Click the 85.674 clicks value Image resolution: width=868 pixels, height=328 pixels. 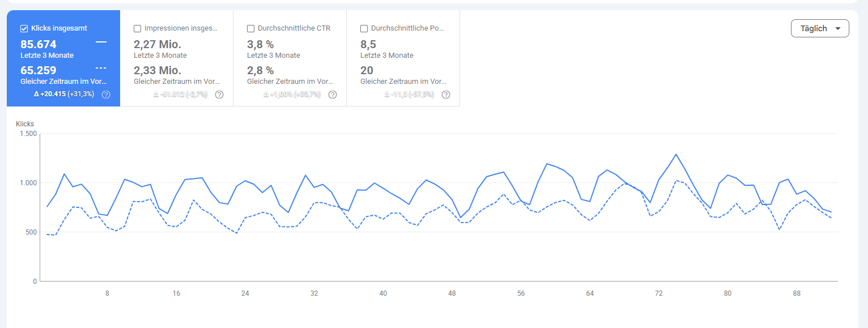(x=39, y=44)
